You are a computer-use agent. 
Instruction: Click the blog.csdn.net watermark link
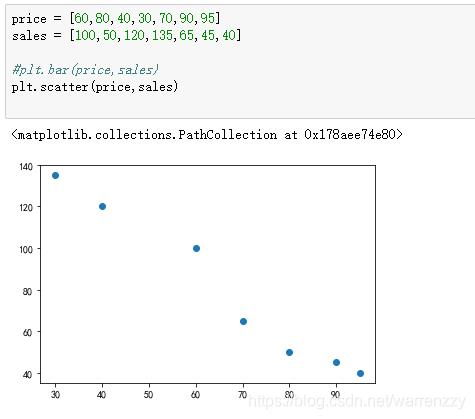(357, 401)
